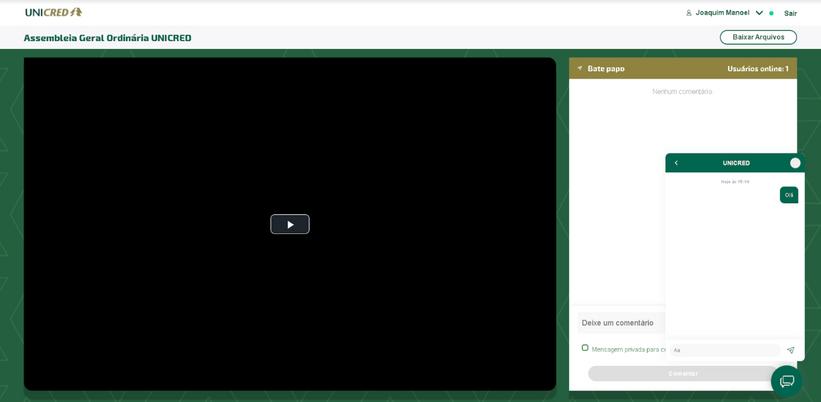Toggle the floating chat bubble button
Image resolution: width=821 pixels, height=402 pixels.
tap(786, 381)
